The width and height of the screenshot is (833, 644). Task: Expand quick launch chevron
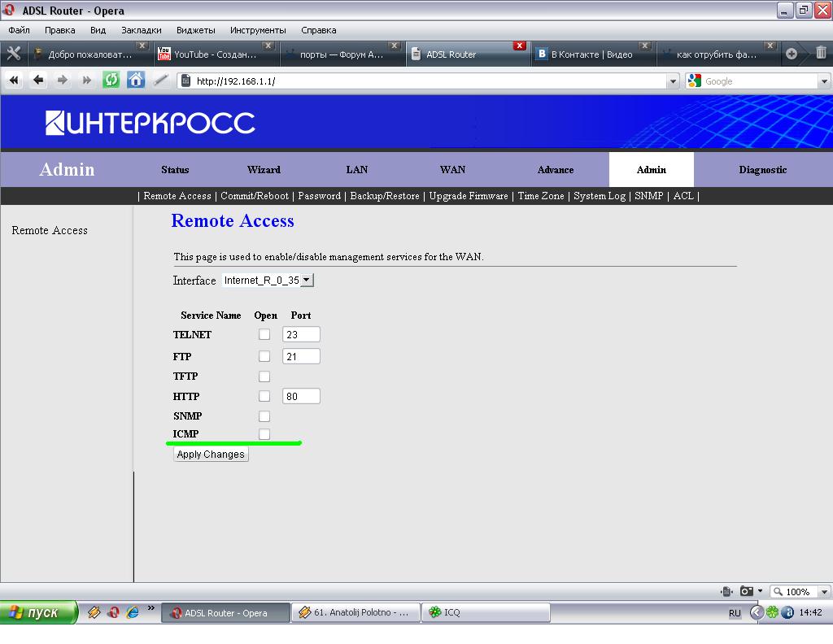click(x=150, y=608)
